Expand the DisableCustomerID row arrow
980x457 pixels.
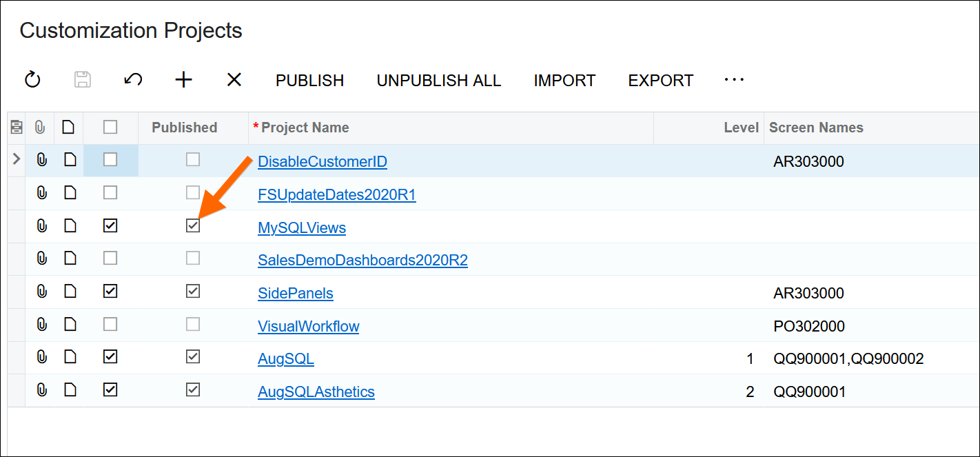pos(17,160)
